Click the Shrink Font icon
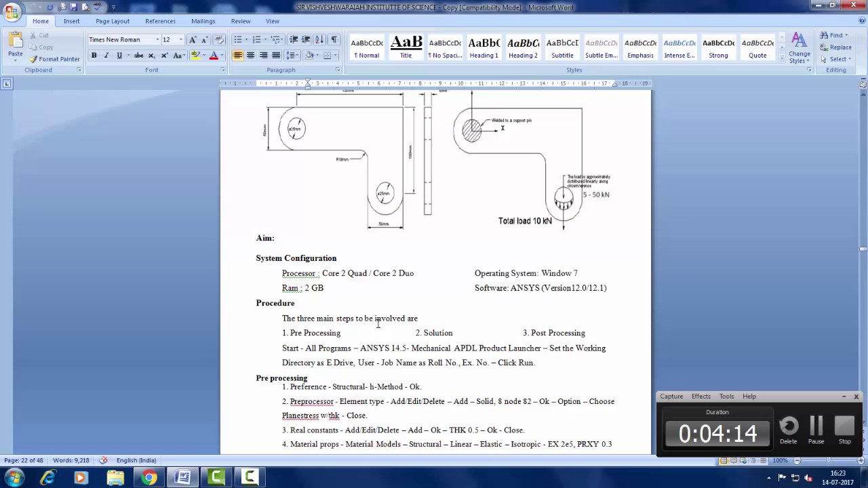Screen dimensions: 868x488 point(204,39)
